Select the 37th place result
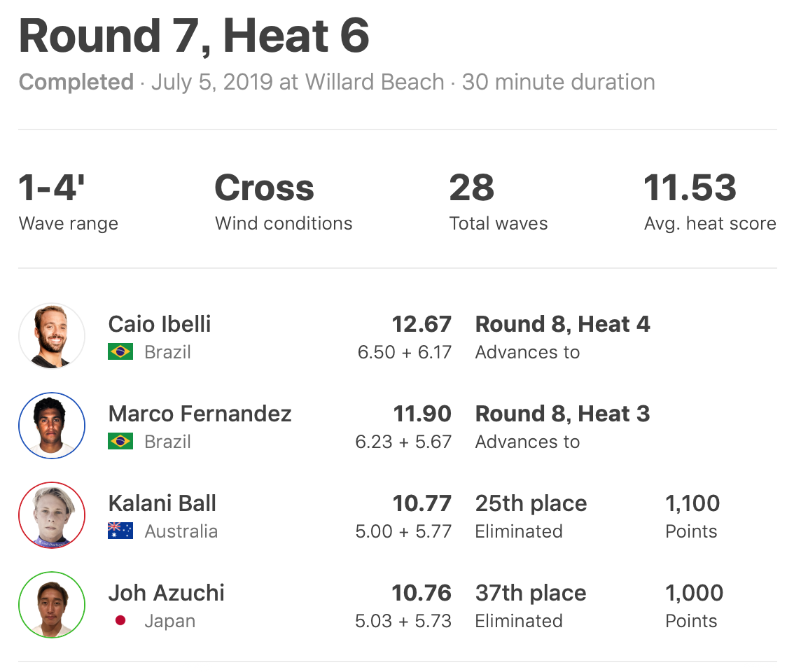This screenshot has width=801, height=672. (531, 593)
